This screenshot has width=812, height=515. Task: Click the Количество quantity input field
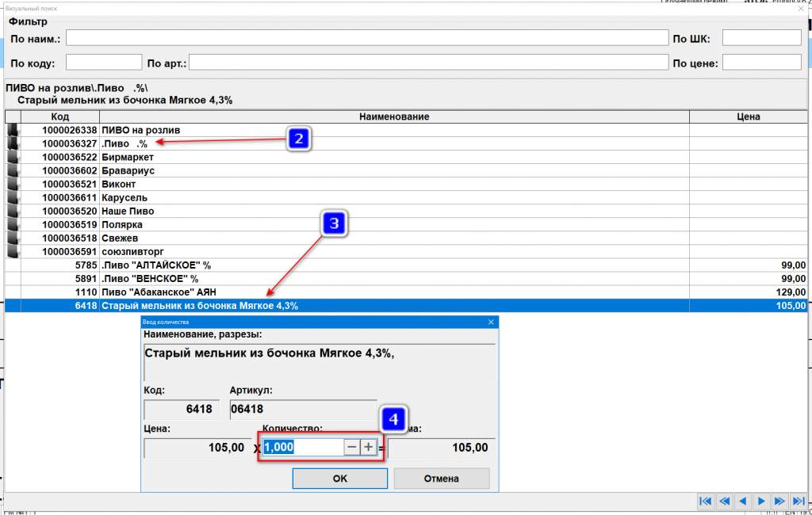303,448
